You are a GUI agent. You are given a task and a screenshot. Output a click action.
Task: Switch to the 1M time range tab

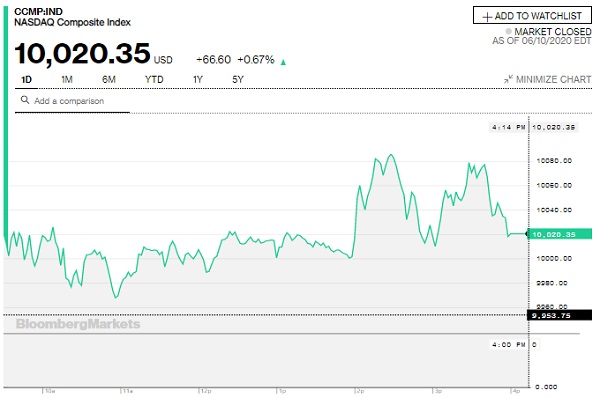click(x=67, y=80)
